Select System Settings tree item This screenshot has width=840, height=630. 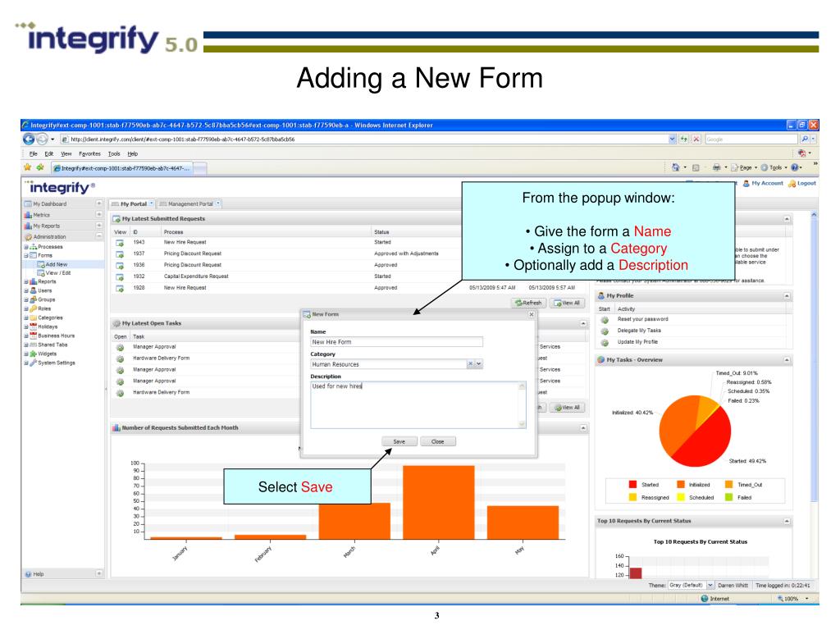pos(57,363)
